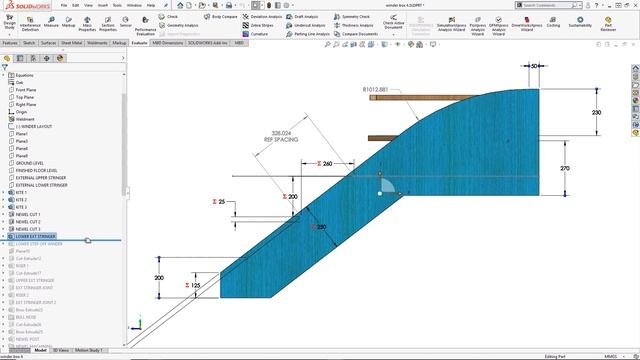640x360 pixels.
Task: Expand the Equations tree node
Action: pyautogui.click(x=4, y=75)
